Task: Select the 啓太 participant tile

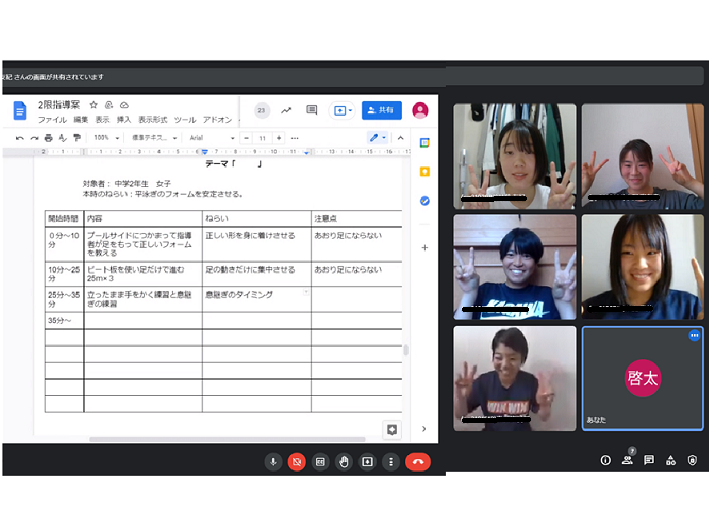Action: [x=642, y=378]
